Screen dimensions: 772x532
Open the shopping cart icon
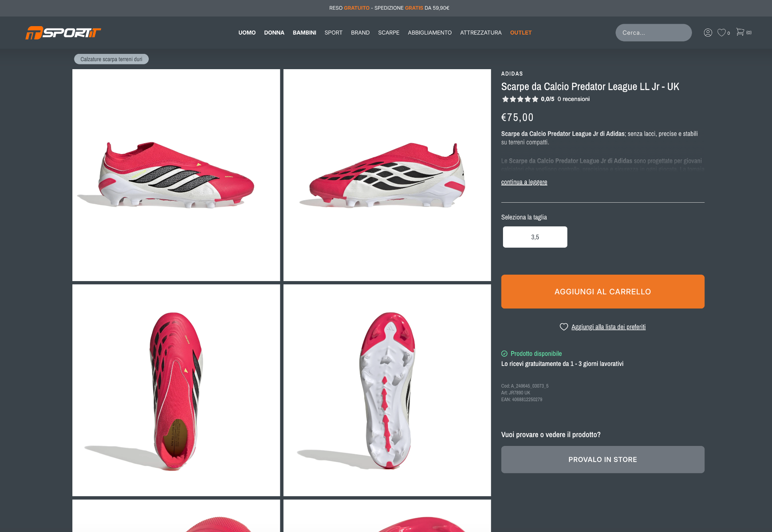tap(740, 32)
